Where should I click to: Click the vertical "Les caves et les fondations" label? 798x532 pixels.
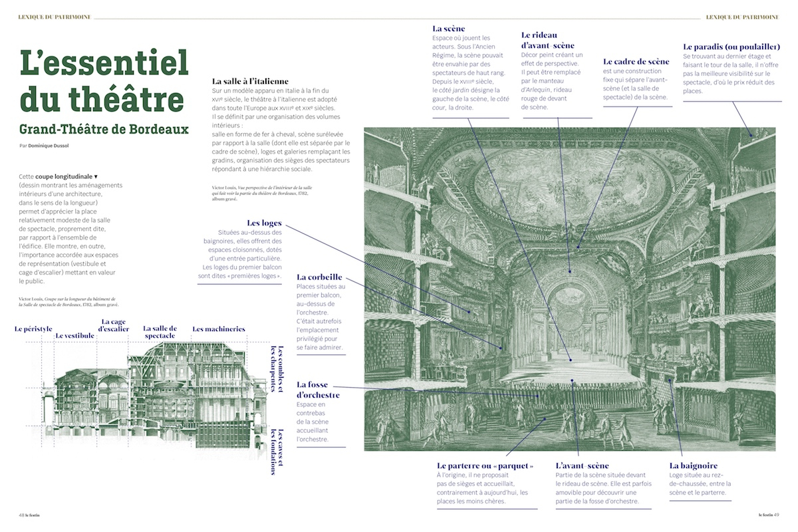277,452
